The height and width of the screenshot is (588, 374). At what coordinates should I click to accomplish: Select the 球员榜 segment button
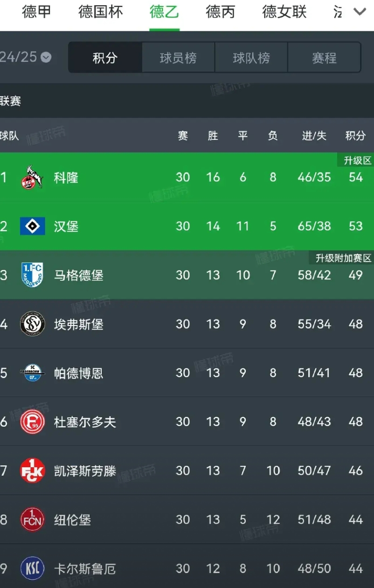[x=178, y=58]
